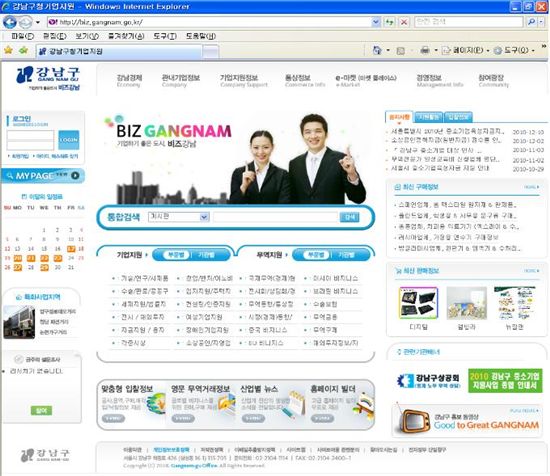Expand the Home button dropdown arrow

388,51
